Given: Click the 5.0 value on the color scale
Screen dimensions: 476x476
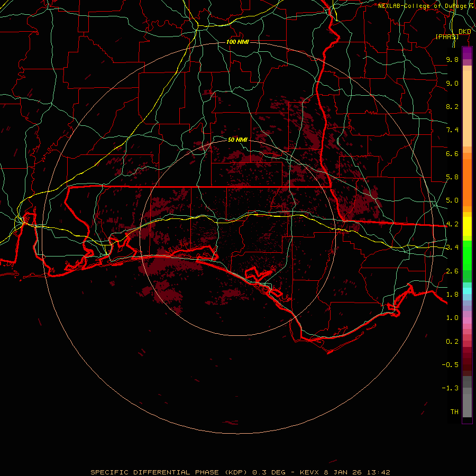Looking at the screenshot, I should [452, 200].
